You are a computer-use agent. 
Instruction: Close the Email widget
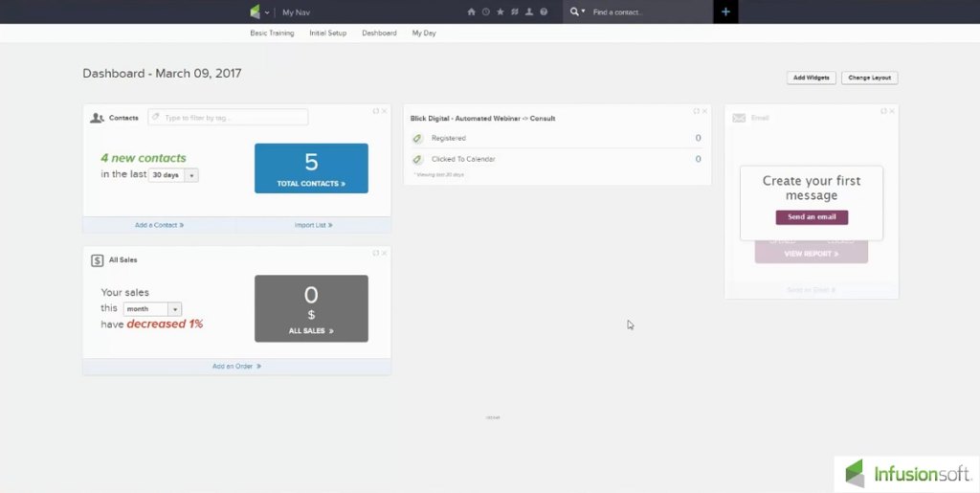893,111
